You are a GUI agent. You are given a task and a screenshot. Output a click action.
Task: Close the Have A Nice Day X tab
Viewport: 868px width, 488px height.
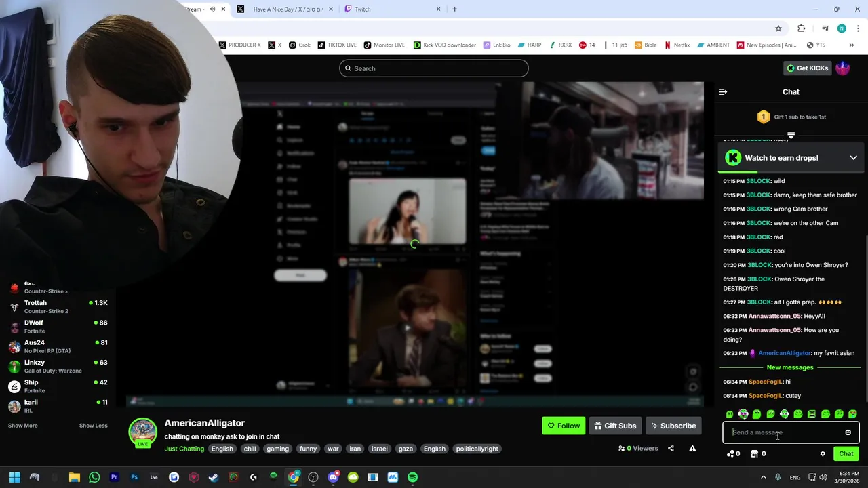point(332,9)
